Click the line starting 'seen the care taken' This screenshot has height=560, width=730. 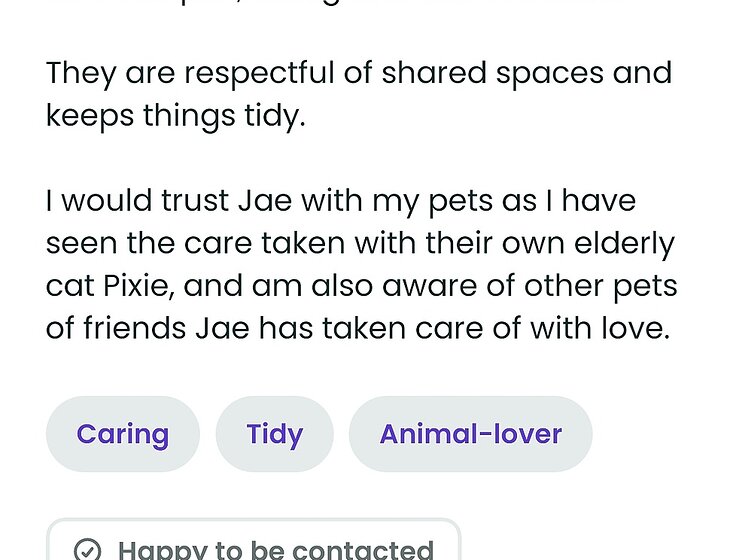pos(360,243)
